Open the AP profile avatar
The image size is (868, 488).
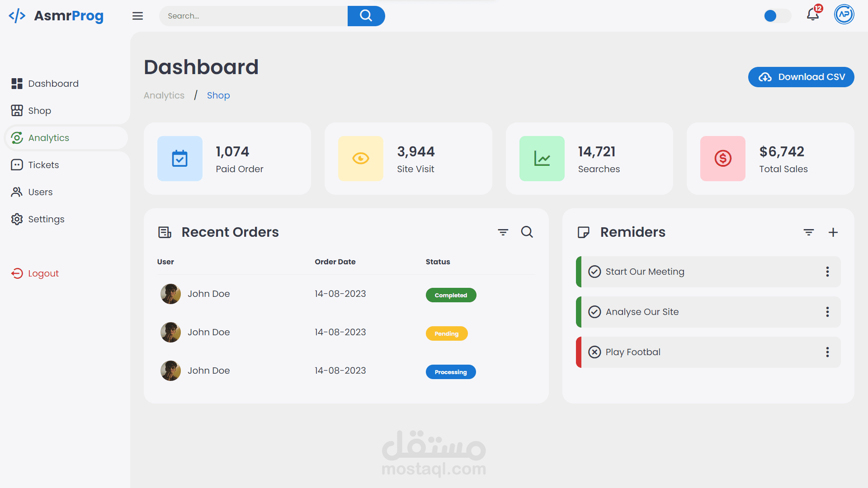pyautogui.click(x=844, y=14)
